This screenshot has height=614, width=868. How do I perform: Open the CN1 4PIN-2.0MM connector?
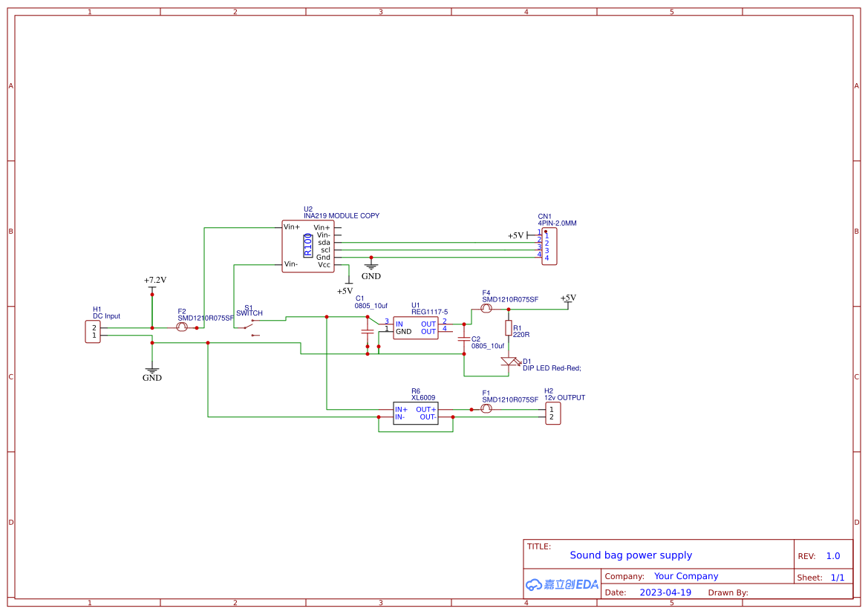point(549,246)
